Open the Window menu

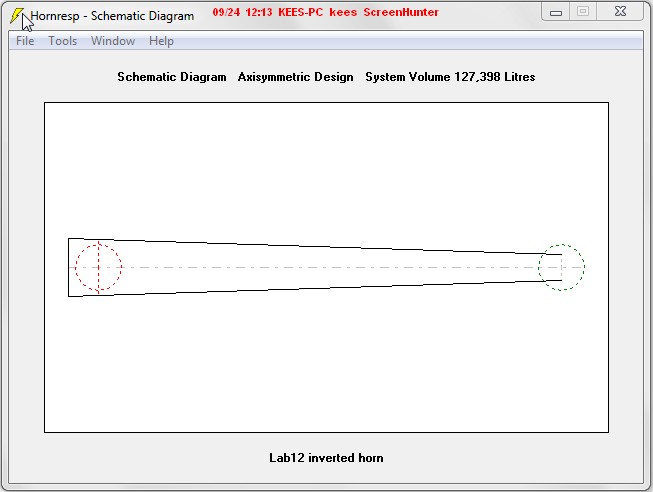click(113, 41)
